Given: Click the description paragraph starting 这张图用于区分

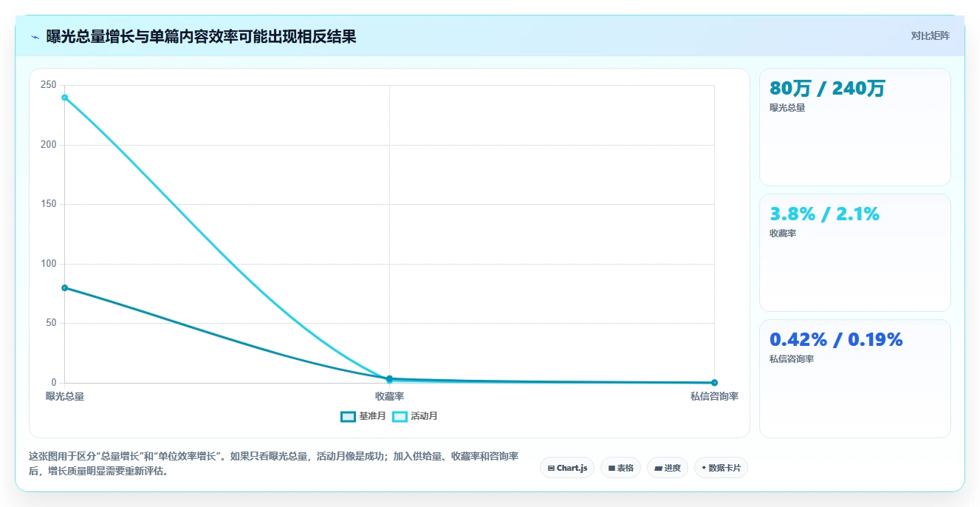Looking at the screenshot, I should (273, 463).
